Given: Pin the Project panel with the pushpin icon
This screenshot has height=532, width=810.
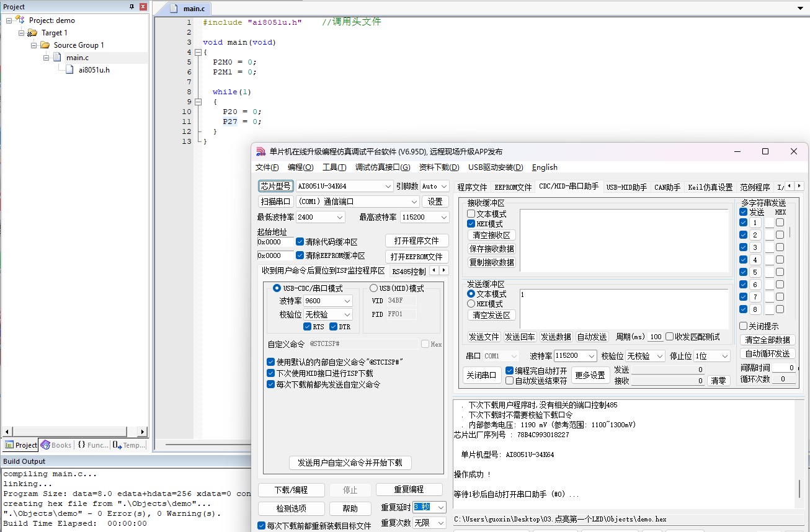Looking at the screenshot, I should pyautogui.click(x=131, y=7).
